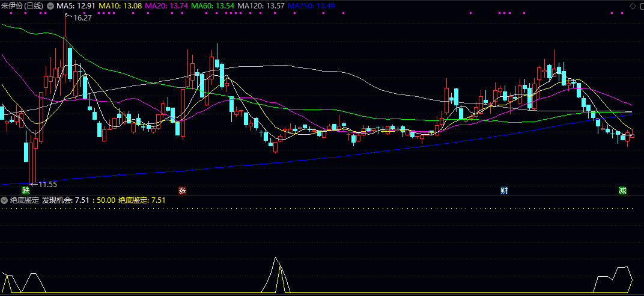This screenshot has height=296, width=644.
Task: Click the green 减 event marker
Action: tap(622, 191)
